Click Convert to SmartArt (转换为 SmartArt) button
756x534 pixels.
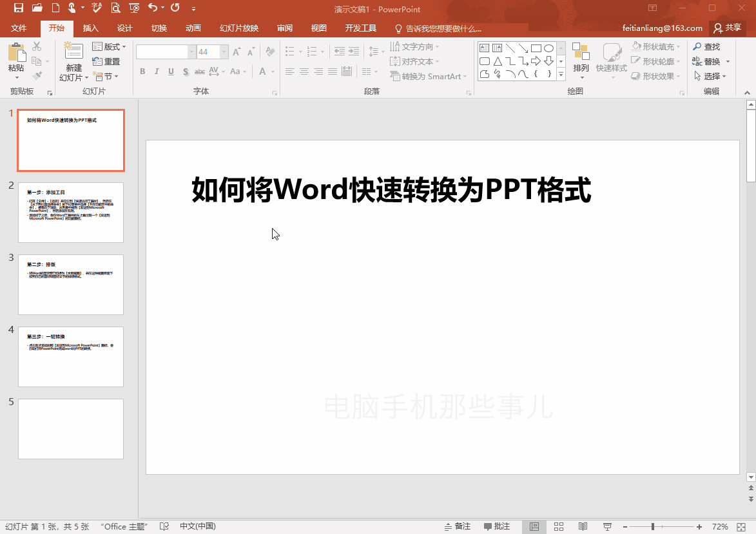point(428,76)
